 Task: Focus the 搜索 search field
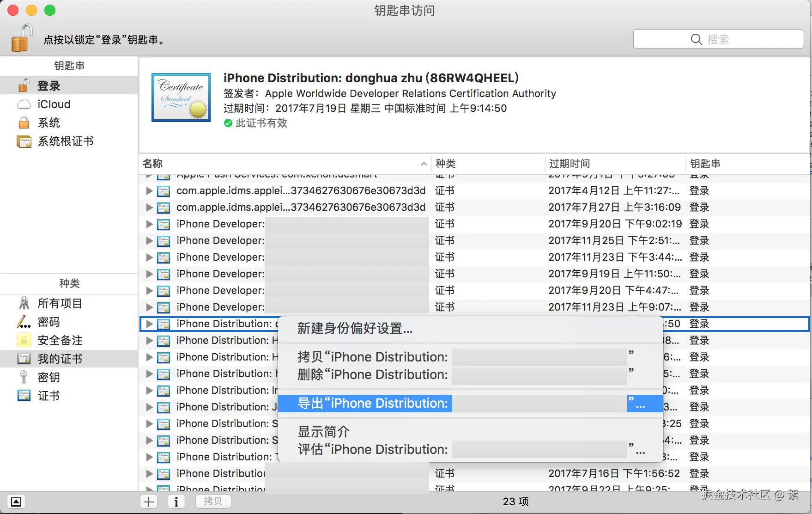pyautogui.click(x=718, y=39)
